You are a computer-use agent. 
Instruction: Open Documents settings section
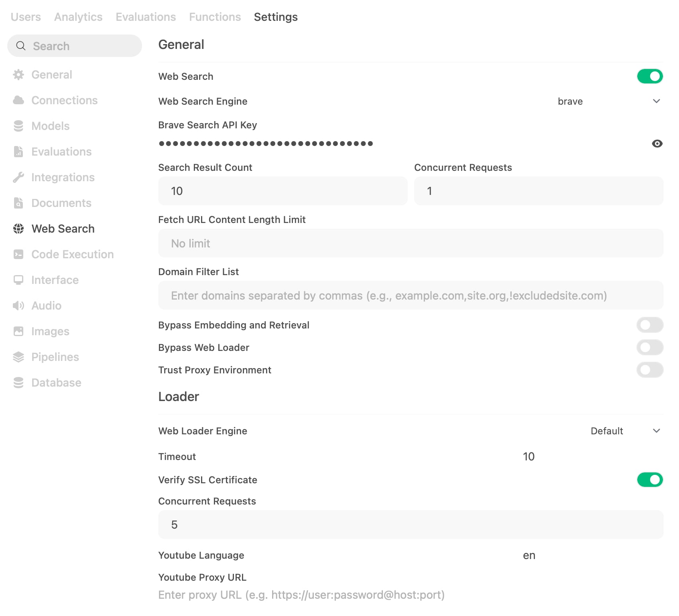pos(61,203)
